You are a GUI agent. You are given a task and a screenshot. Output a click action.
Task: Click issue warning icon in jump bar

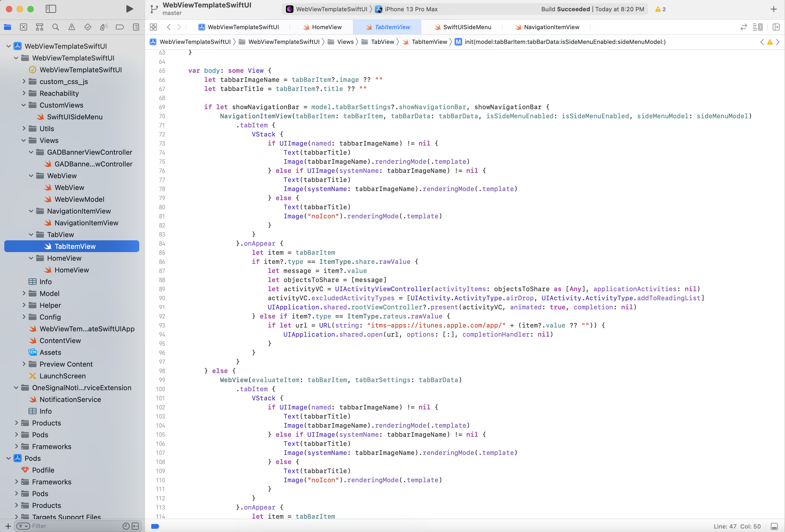[770, 42]
